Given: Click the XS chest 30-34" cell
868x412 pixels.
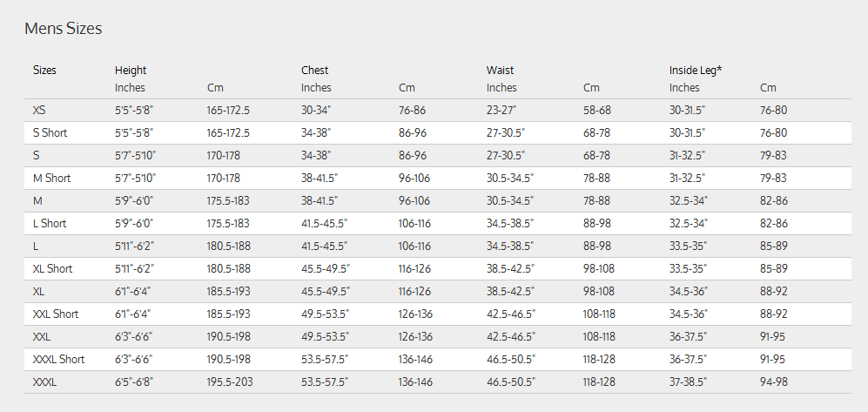Looking at the screenshot, I should (x=316, y=111).
